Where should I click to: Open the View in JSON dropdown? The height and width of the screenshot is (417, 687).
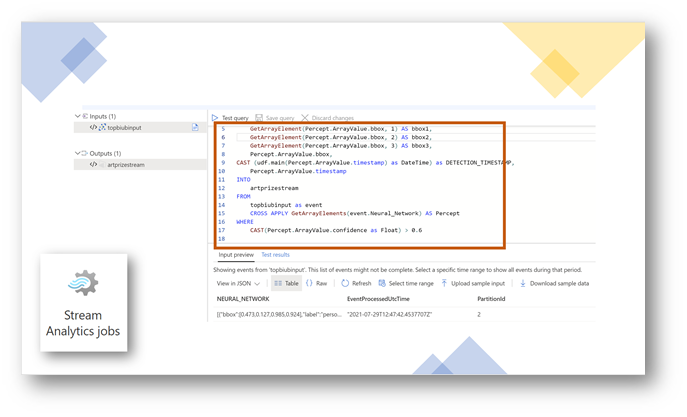tap(238, 283)
